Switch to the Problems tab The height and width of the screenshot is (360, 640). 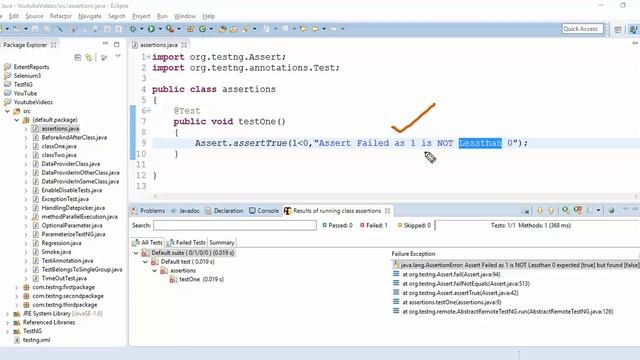(x=148, y=211)
